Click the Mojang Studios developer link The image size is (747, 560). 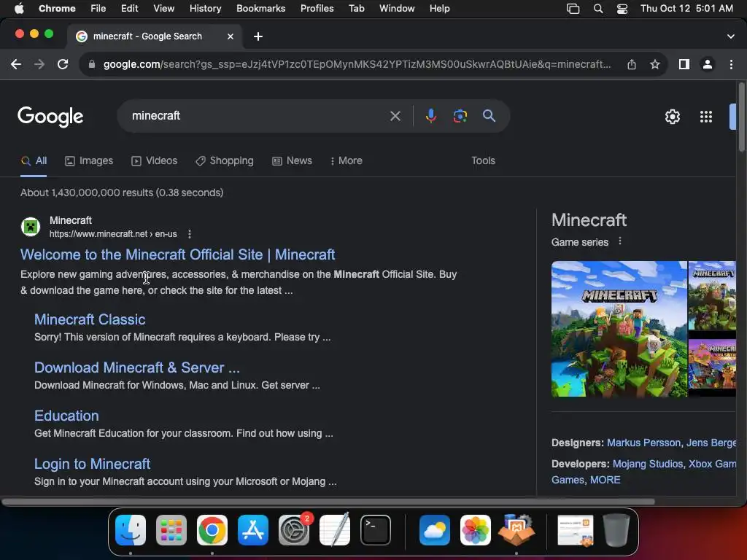648,464
